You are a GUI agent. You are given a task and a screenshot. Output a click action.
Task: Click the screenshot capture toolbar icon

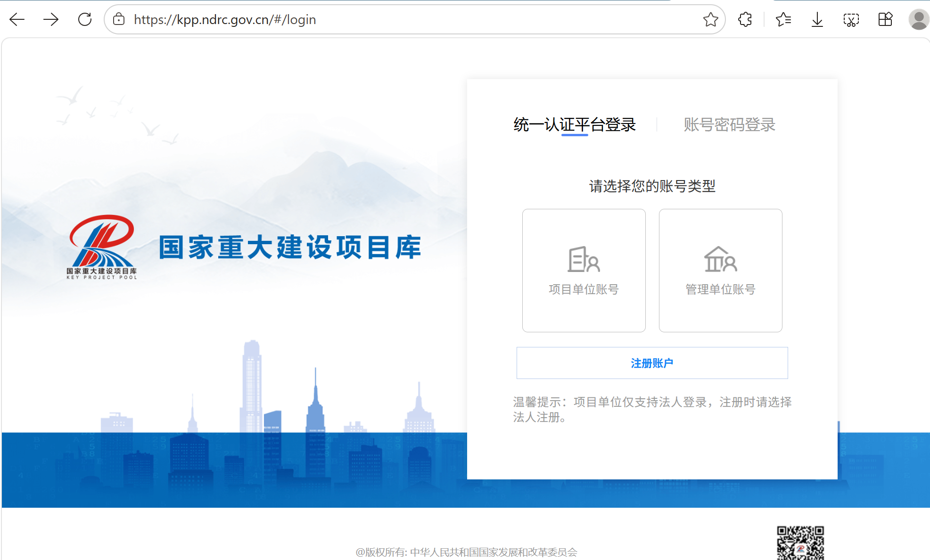tap(851, 19)
